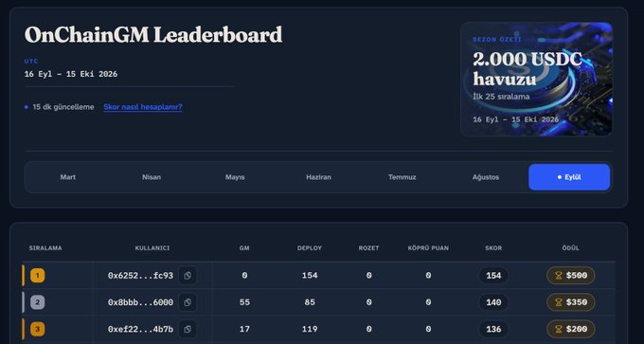Image resolution: width=644 pixels, height=344 pixels.
Task: Click the KULLANICI column header
Action: click(x=152, y=248)
